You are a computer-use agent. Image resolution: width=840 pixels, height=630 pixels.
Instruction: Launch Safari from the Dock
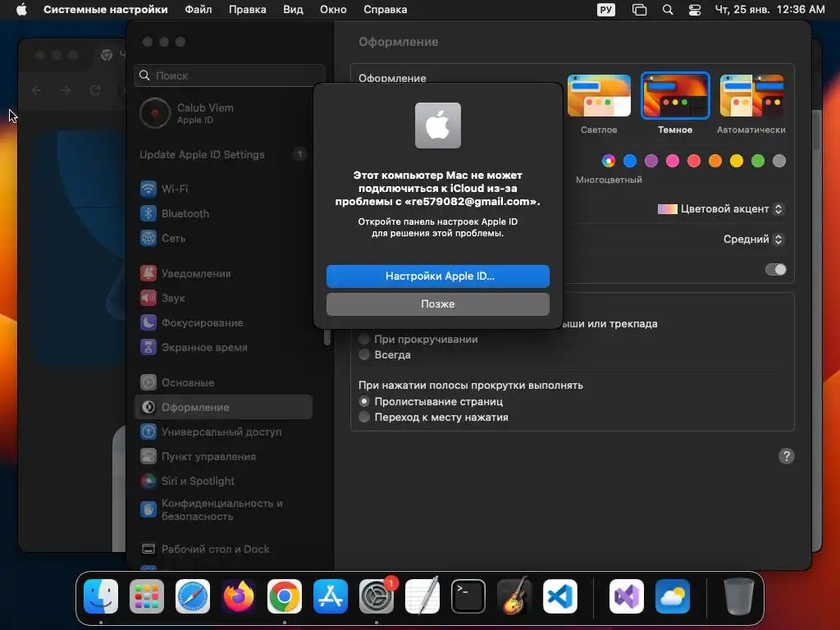click(x=193, y=596)
